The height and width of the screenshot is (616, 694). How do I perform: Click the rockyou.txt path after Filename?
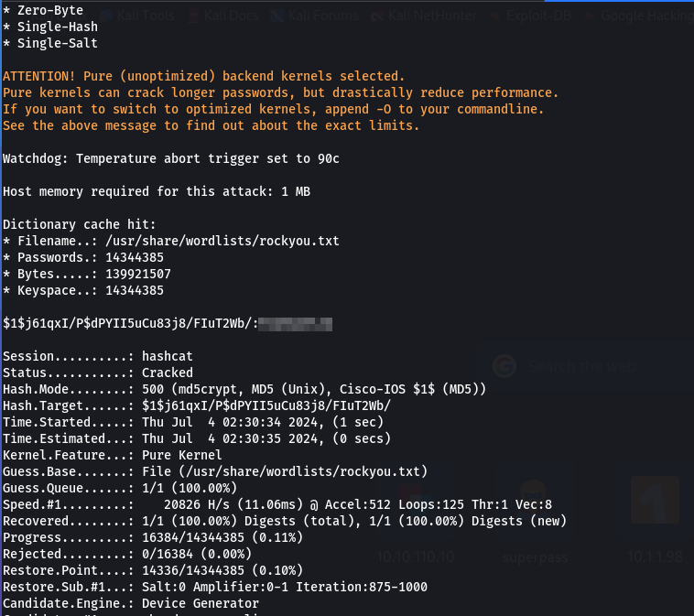(x=222, y=241)
